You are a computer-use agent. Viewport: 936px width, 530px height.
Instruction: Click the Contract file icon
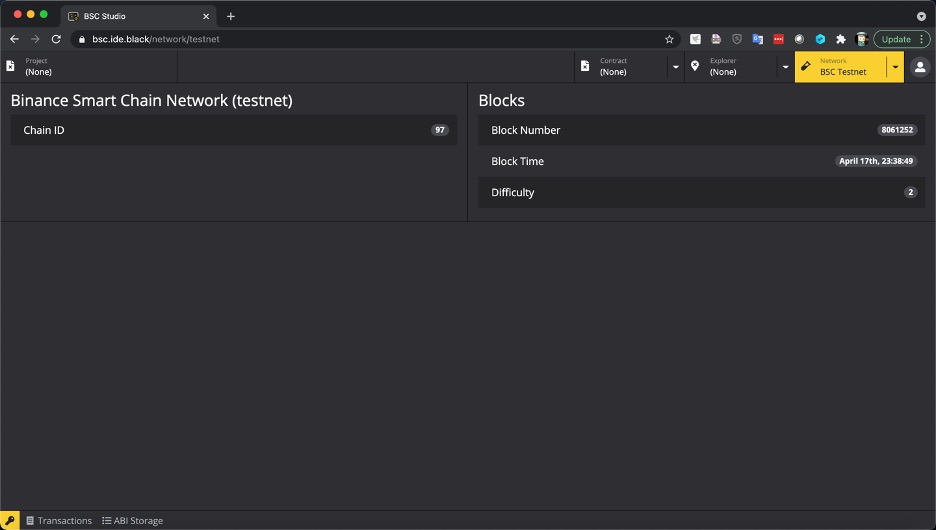(x=585, y=66)
